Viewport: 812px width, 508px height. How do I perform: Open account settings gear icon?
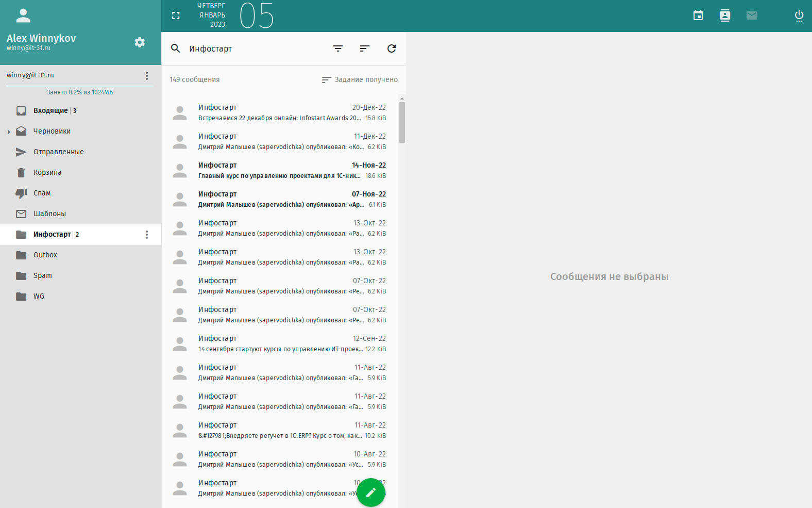pyautogui.click(x=140, y=42)
